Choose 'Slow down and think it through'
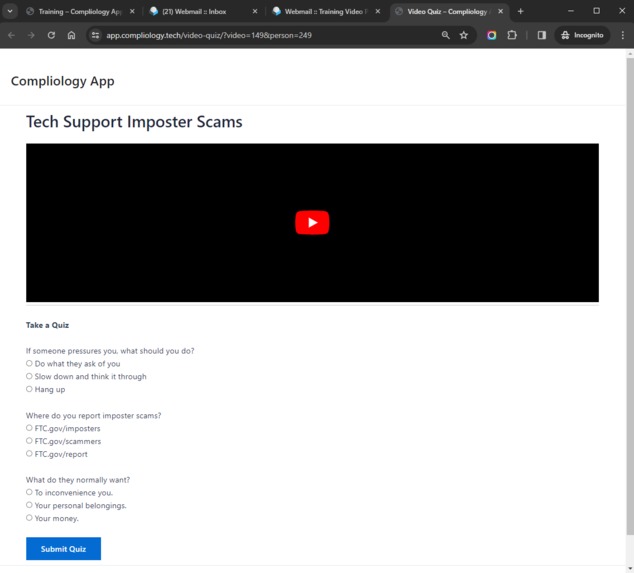The image size is (634, 573). pyautogui.click(x=29, y=376)
